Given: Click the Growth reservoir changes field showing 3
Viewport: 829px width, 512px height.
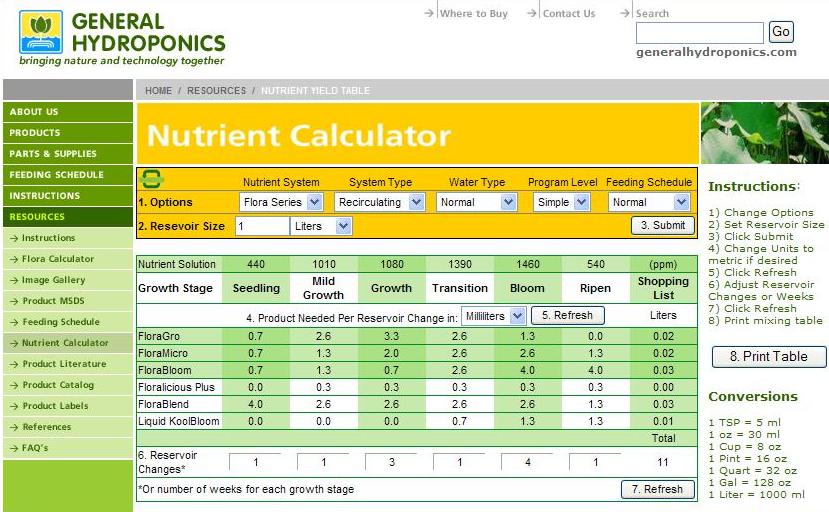Looking at the screenshot, I should coord(392,462).
